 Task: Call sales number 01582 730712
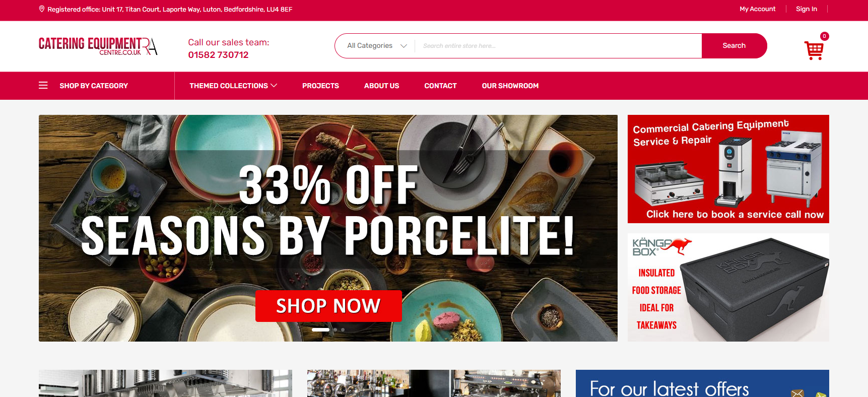[218, 55]
